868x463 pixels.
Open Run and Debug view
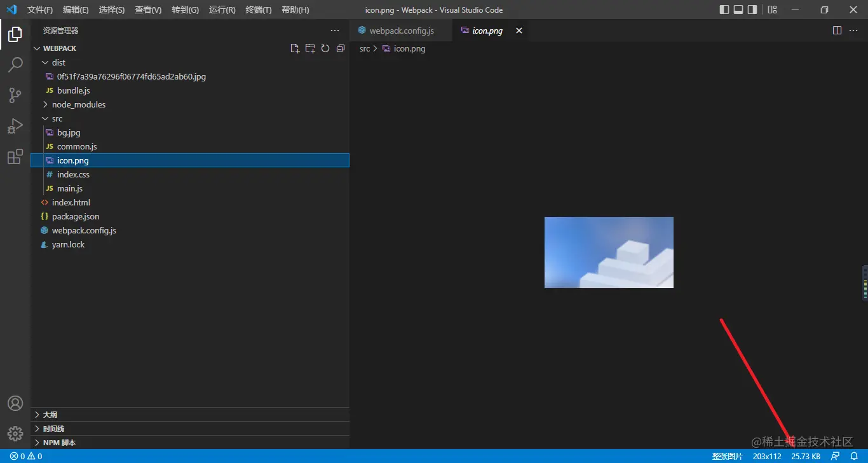point(15,126)
